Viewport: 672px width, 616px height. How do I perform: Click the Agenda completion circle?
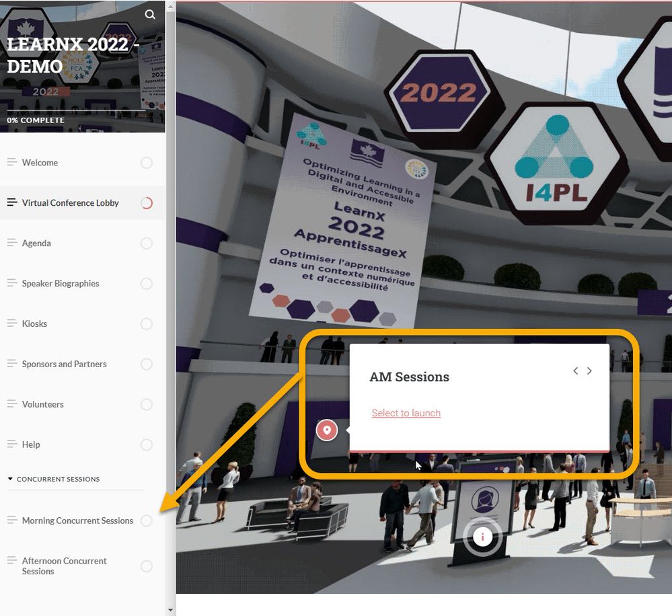point(147,243)
